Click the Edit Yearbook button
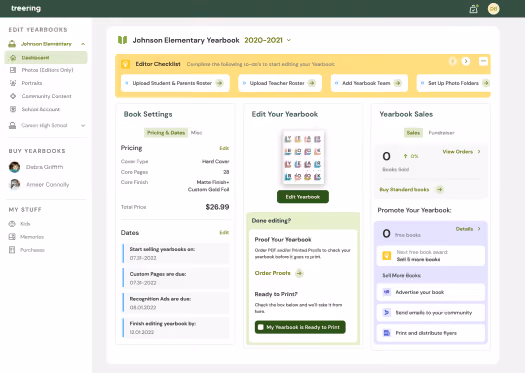This screenshot has width=525, height=373. pos(303,197)
